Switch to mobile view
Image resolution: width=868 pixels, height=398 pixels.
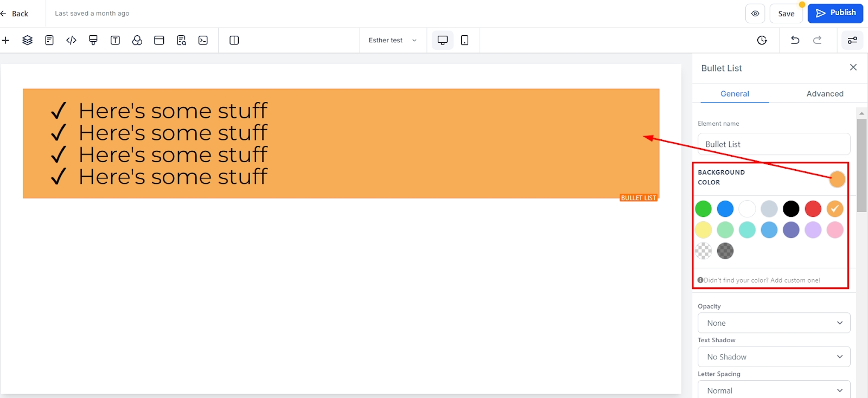464,40
